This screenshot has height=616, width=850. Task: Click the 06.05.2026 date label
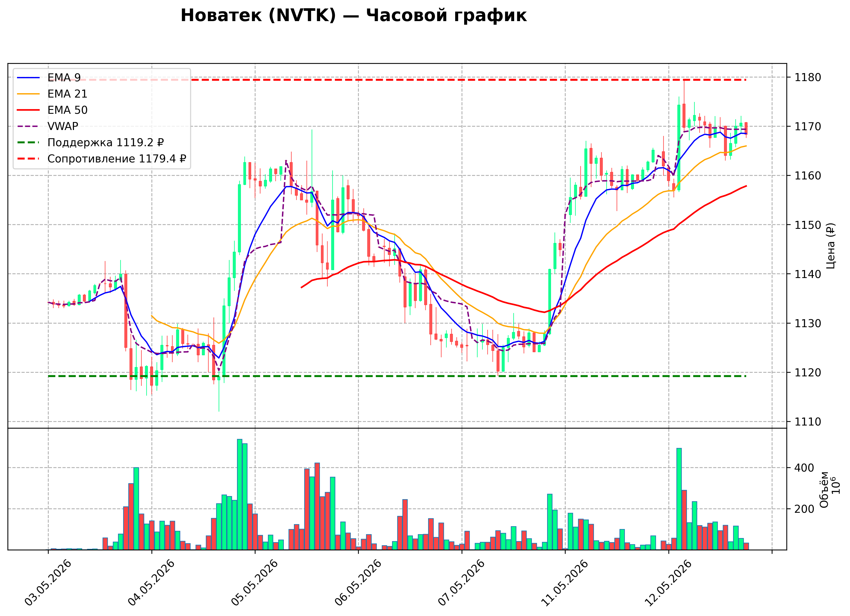click(358, 583)
